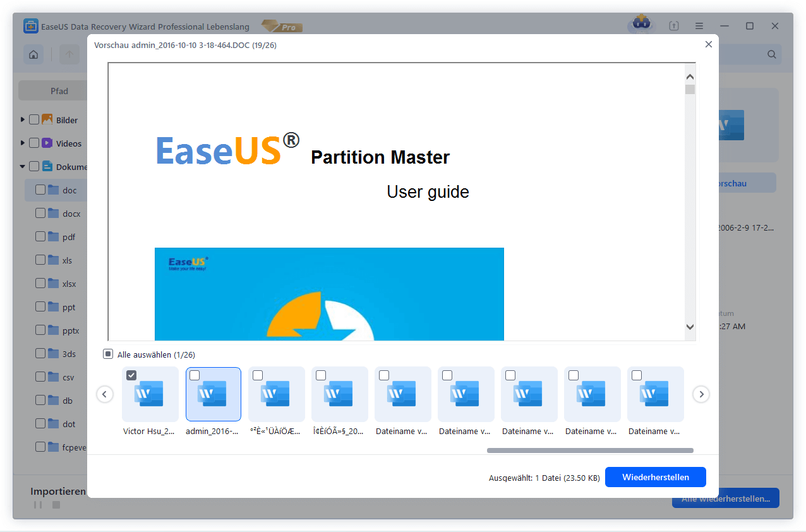Click the xls folder icon
This screenshot has width=806, height=532.
tap(54, 260)
